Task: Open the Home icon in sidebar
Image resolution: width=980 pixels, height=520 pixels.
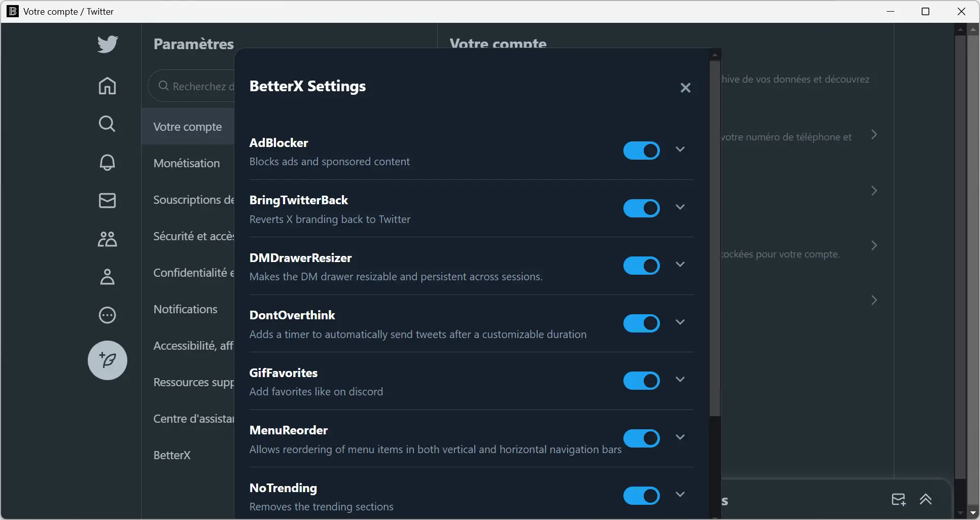Action: pos(107,86)
